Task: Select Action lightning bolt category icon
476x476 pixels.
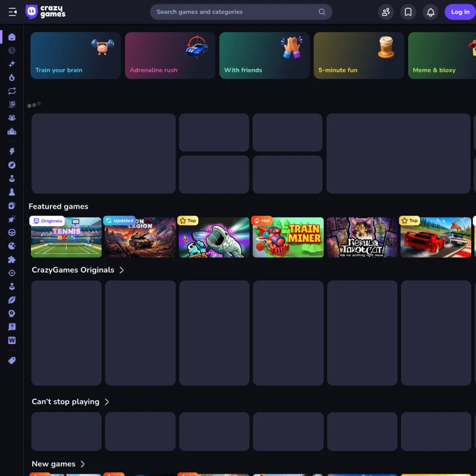Action: (12, 152)
